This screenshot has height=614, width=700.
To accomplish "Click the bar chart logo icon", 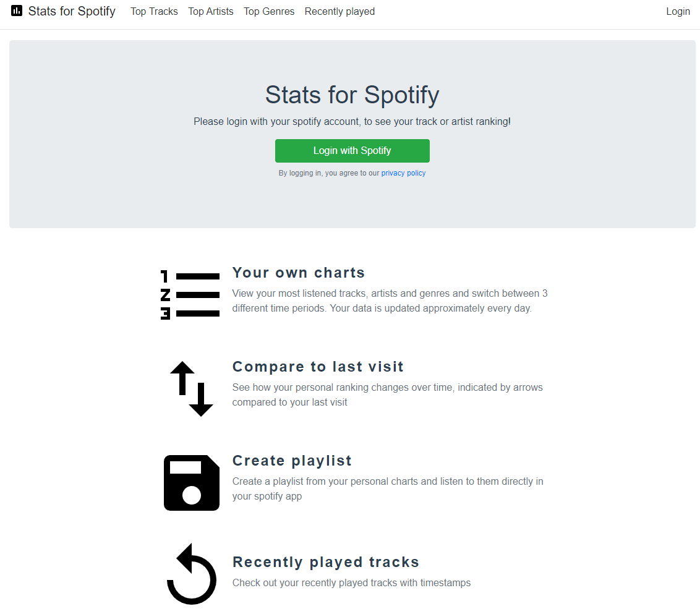I will [15, 11].
